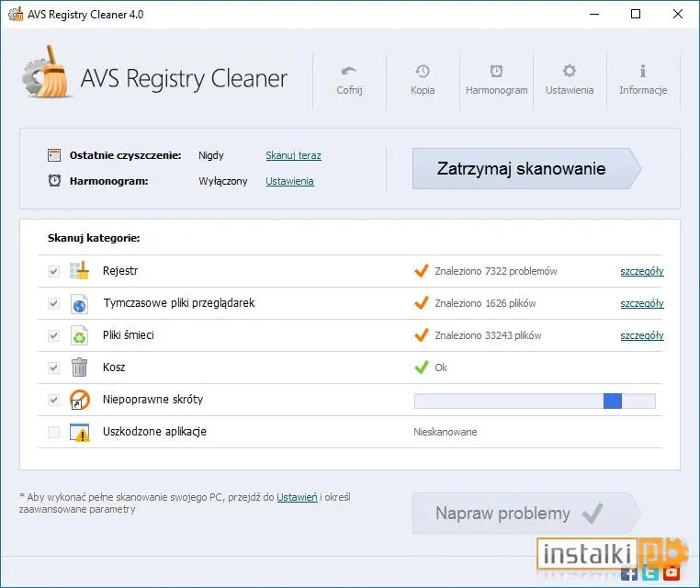700x588 pixels.
Task: Toggle the Niepoprawne skróty checkbox
Action: (x=53, y=400)
